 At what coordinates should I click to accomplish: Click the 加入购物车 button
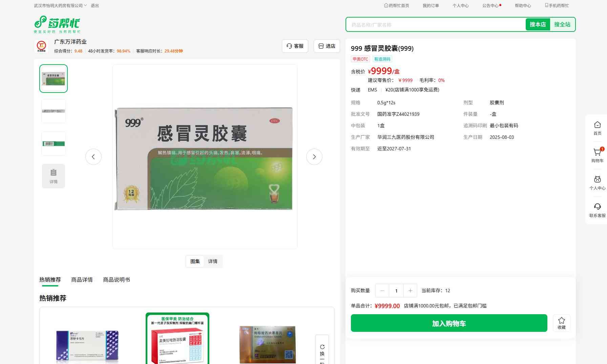[449, 323]
